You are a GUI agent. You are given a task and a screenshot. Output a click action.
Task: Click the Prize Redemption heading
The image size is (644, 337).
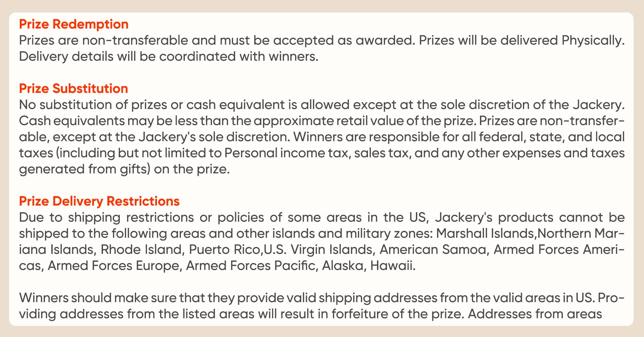click(x=74, y=24)
